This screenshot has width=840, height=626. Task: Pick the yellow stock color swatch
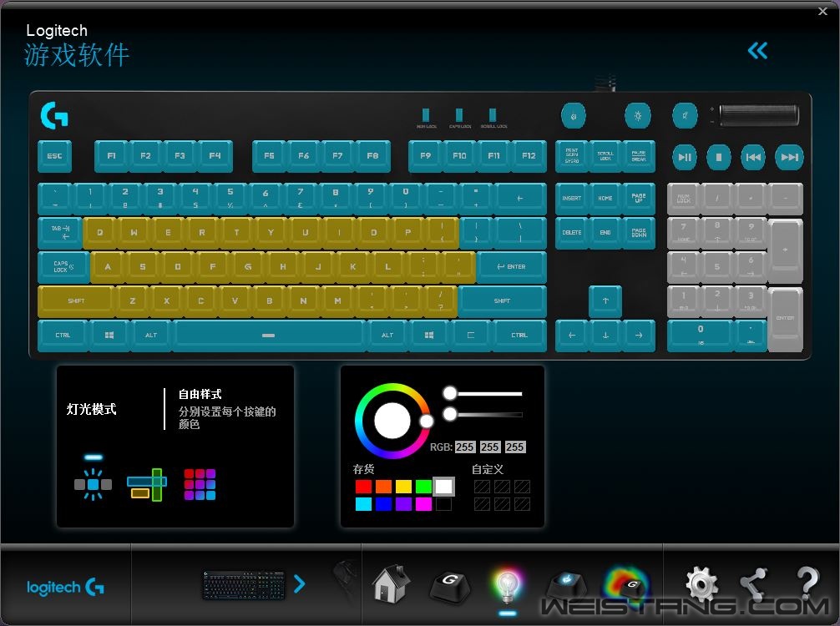coord(403,487)
